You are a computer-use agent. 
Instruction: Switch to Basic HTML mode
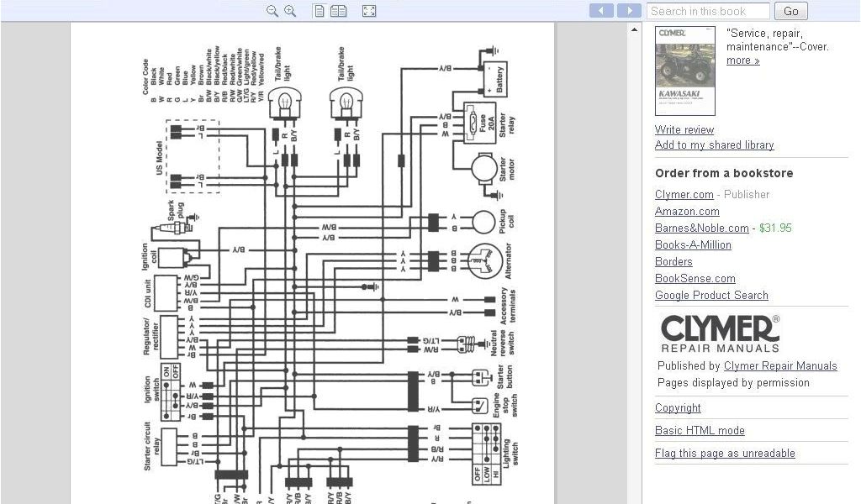click(700, 431)
